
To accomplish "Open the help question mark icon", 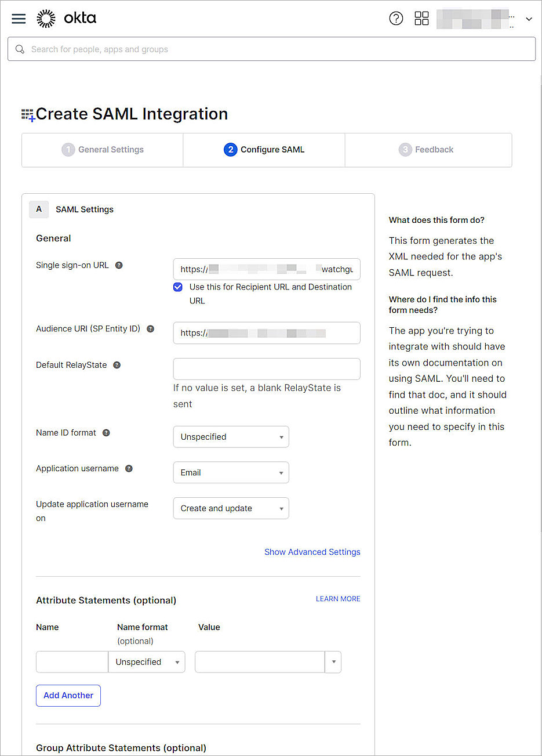I will coord(396,18).
